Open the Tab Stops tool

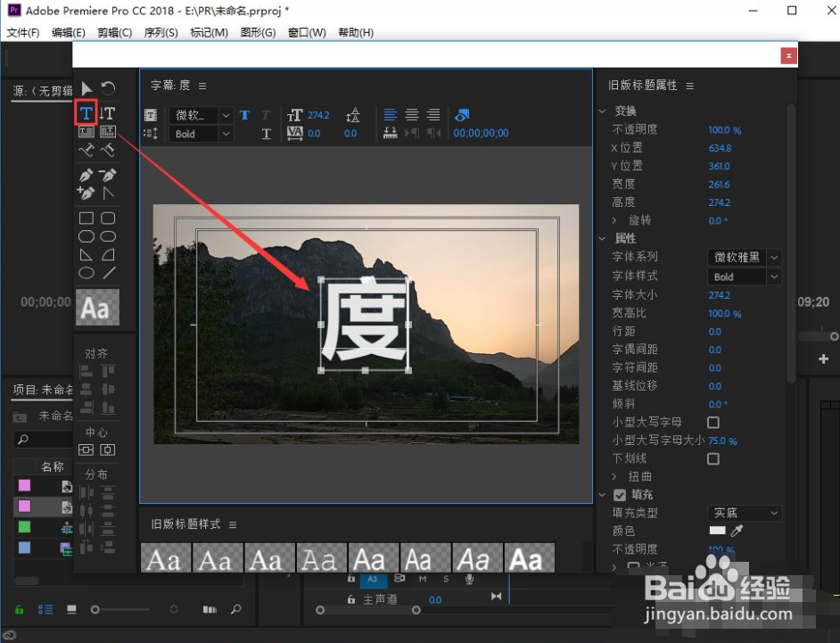point(391,133)
